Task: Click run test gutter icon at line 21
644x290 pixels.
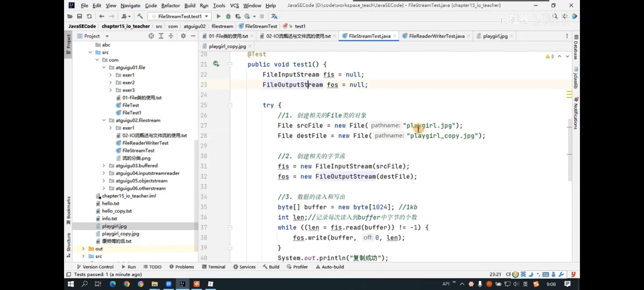Action: click(x=216, y=64)
